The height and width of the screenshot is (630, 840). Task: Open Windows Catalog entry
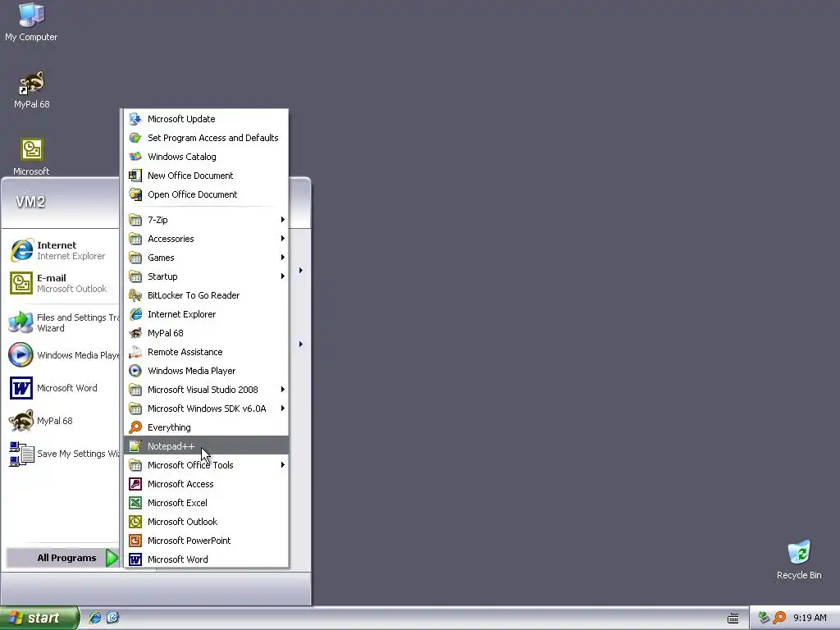pos(206,157)
